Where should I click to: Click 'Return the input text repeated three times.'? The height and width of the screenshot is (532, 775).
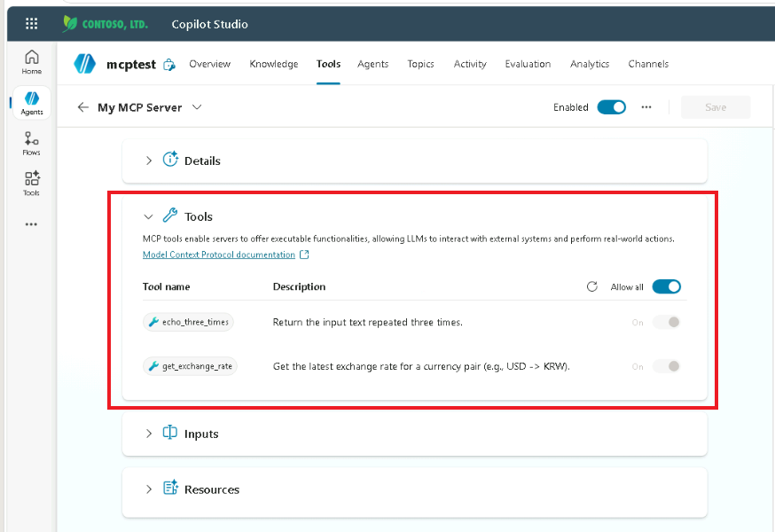point(368,323)
